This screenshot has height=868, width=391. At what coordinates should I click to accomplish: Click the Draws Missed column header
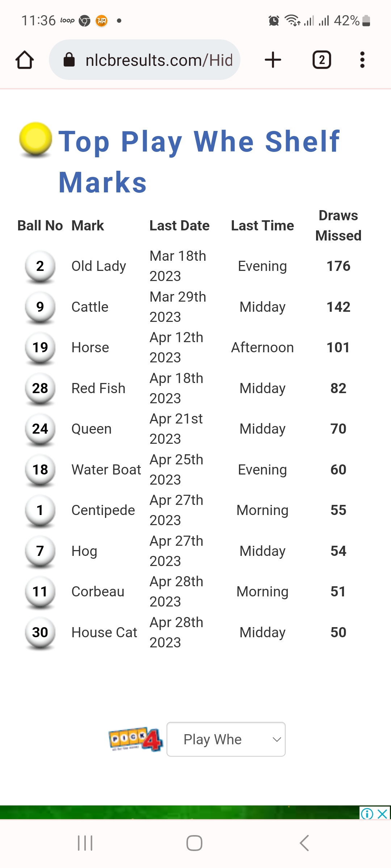click(338, 226)
